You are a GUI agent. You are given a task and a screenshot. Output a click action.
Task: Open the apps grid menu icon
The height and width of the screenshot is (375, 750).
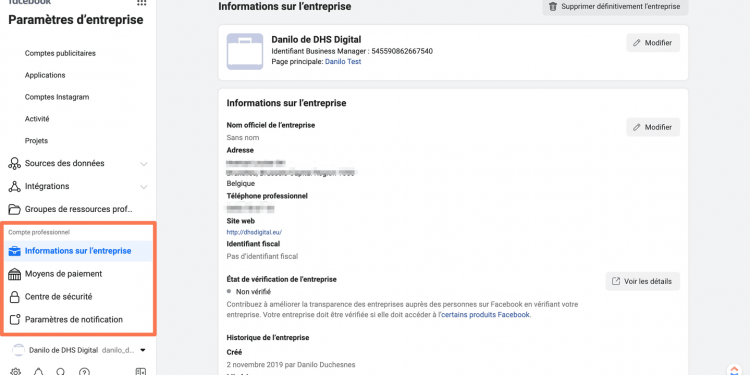pyautogui.click(x=142, y=2)
